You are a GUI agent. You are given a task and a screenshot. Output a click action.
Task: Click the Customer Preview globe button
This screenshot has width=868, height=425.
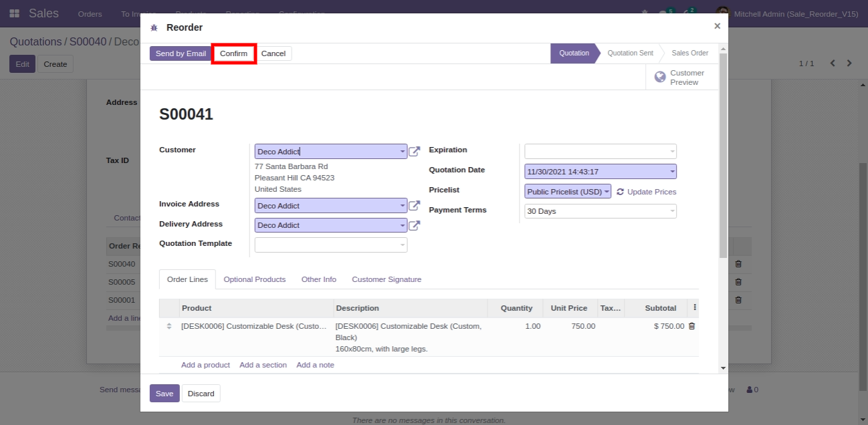(x=679, y=78)
